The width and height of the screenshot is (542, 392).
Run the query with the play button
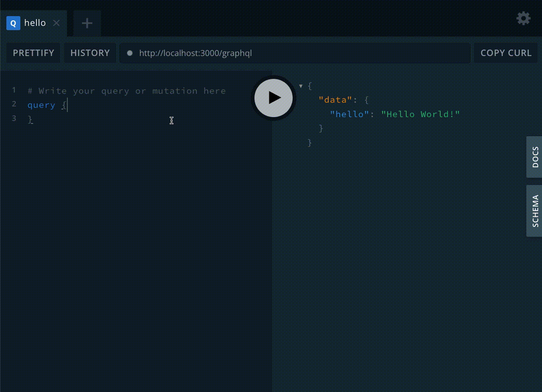click(x=274, y=98)
